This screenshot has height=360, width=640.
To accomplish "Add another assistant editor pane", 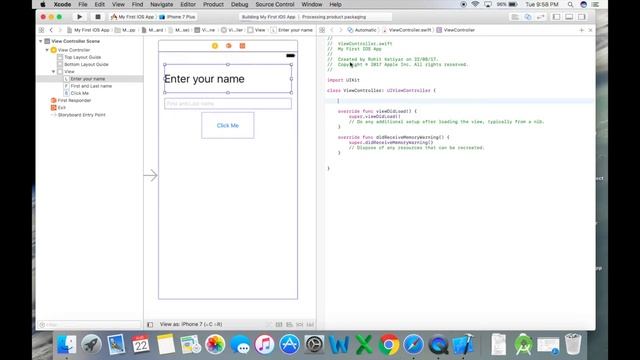I will pyautogui.click(x=582, y=30).
